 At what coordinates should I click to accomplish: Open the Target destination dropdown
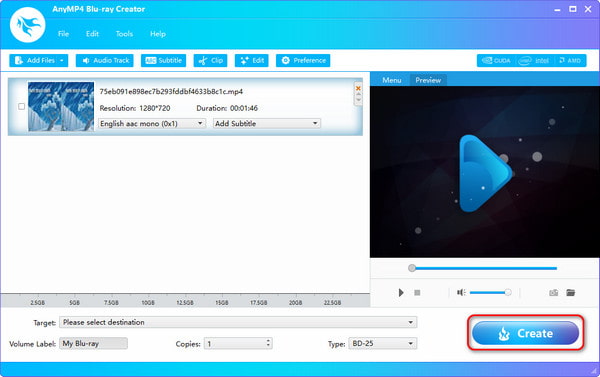point(238,322)
